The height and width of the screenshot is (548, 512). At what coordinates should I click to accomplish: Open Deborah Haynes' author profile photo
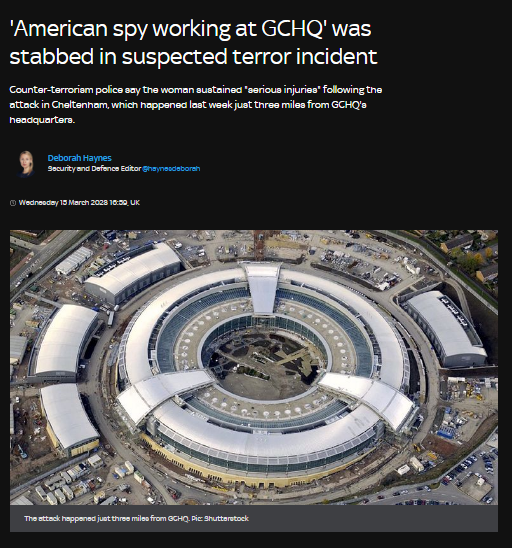click(x=26, y=164)
